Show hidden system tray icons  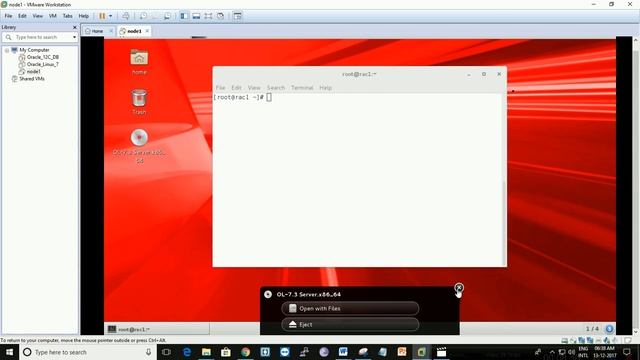point(552,352)
